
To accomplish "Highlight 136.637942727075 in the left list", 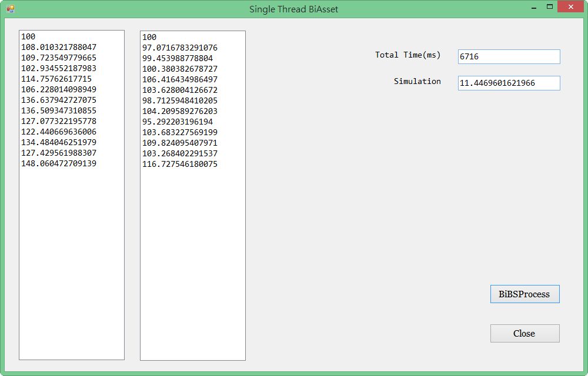I will point(59,100).
